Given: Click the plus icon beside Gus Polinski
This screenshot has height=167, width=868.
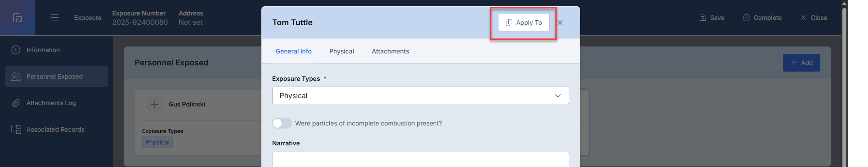Looking at the screenshot, I should [x=155, y=104].
